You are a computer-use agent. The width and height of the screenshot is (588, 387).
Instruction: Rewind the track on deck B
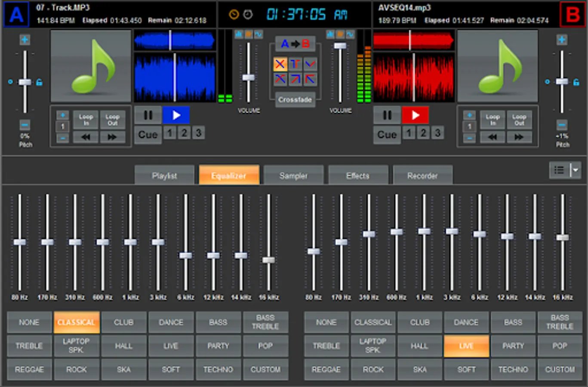point(492,137)
